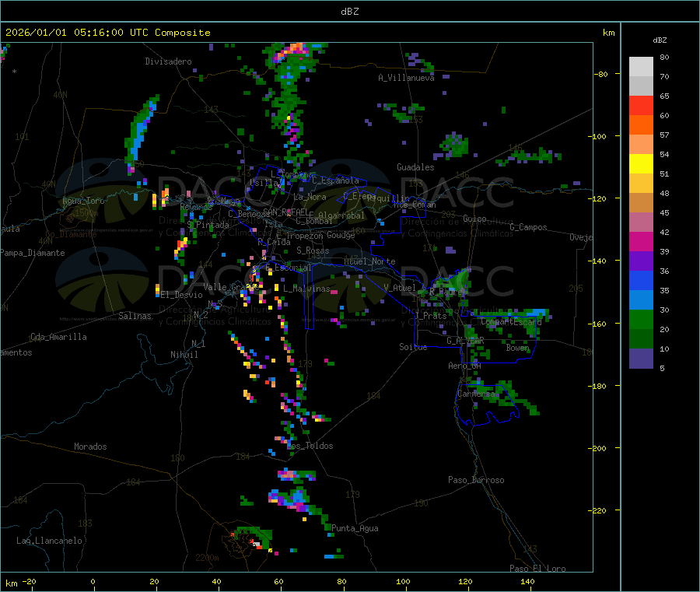Select the orange 60 dBZ legend swatch

pos(641,125)
